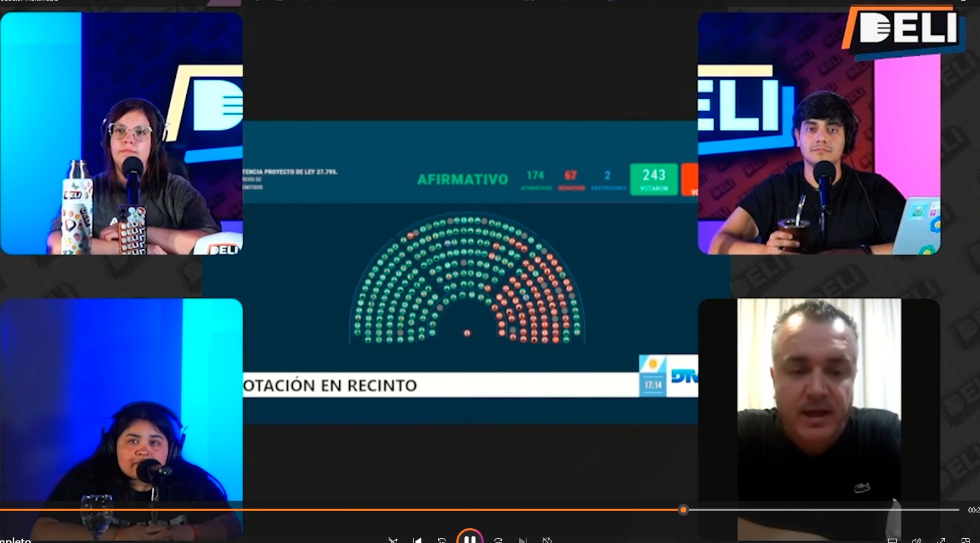This screenshot has width=980, height=543.
Task: Click the hemicycle voting seat chart
Action: (x=467, y=279)
